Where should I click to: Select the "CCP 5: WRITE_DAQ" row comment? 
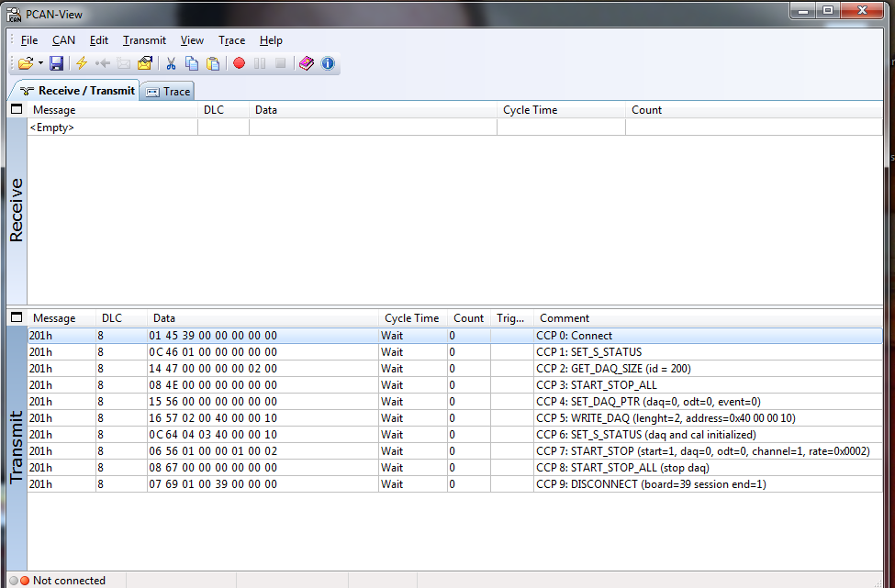pyautogui.click(x=666, y=418)
